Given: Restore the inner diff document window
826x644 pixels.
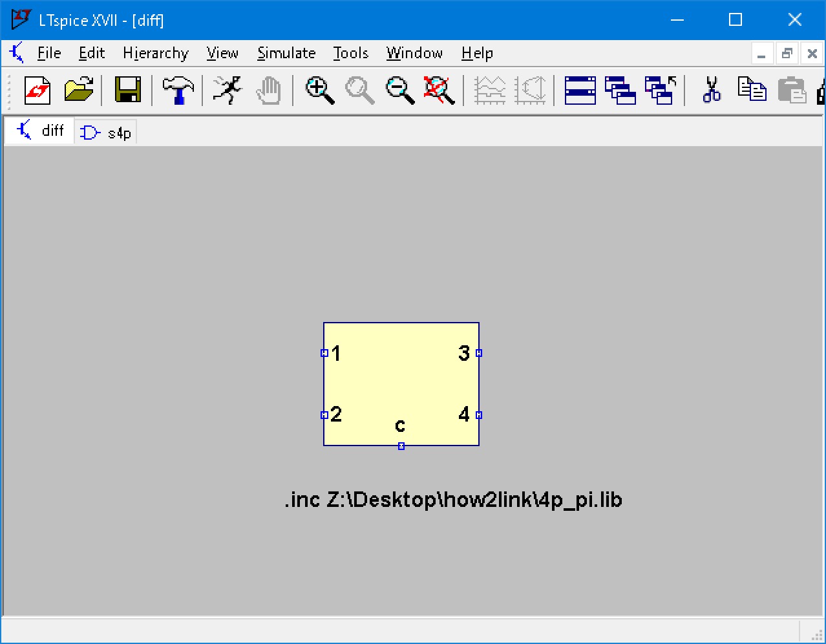Looking at the screenshot, I should click(787, 54).
